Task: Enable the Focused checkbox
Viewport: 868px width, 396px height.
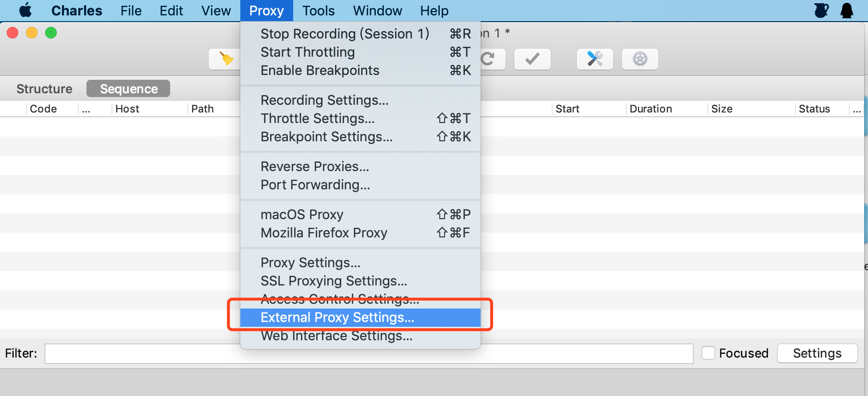Action: pos(708,353)
